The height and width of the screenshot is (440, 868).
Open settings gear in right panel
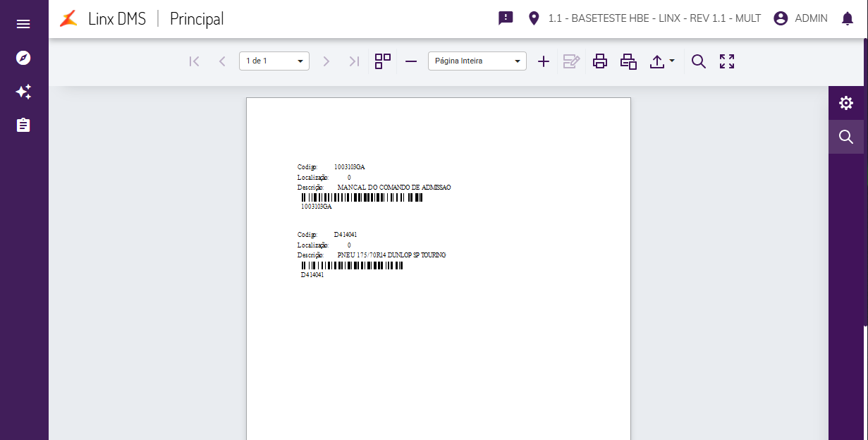(846, 103)
